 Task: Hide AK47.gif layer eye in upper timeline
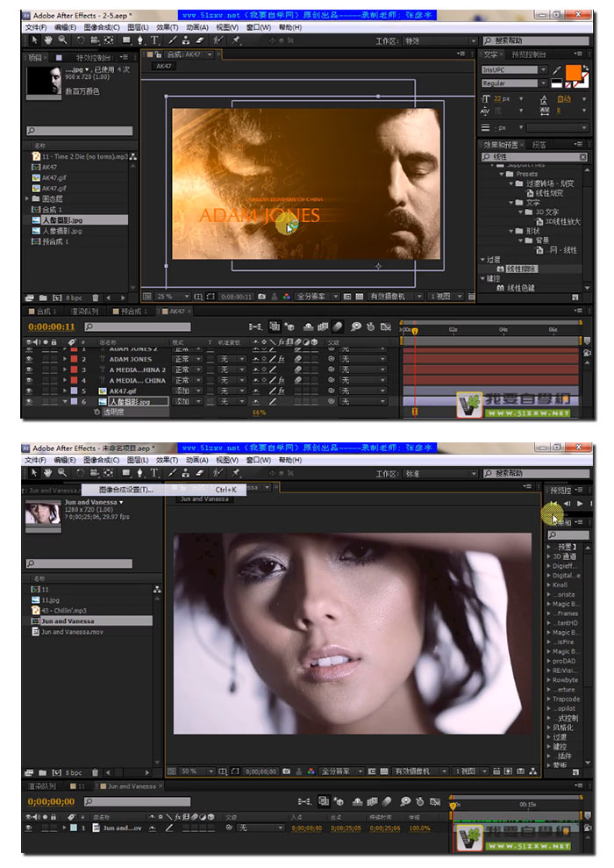29,391
